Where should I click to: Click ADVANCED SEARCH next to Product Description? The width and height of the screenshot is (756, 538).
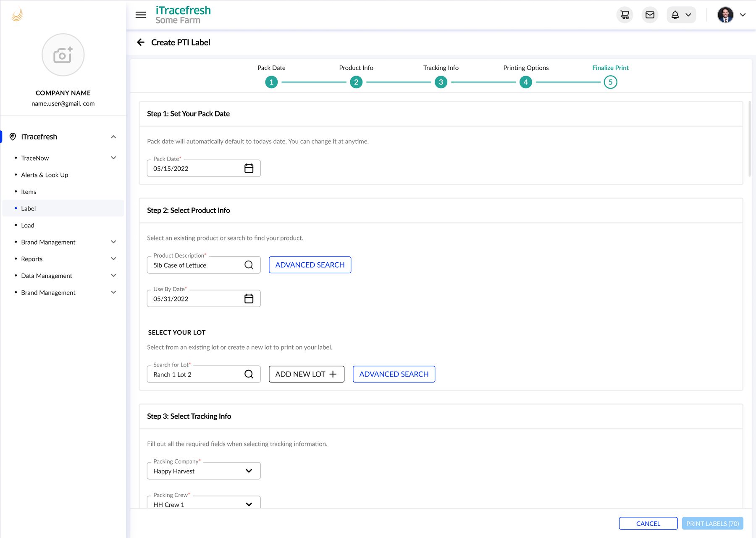(310, 265)
